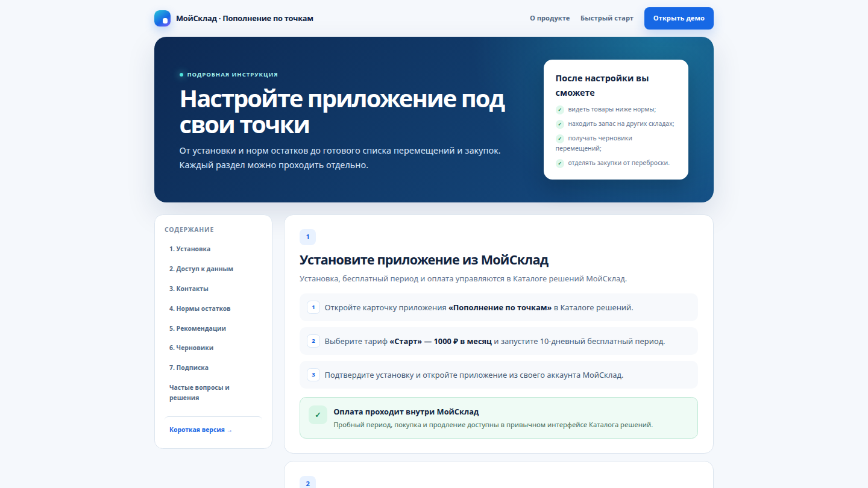Click the note text starting 'Пробный период, покупка'
The height and width of the screenshot is (488, 868).
point(493,425)
